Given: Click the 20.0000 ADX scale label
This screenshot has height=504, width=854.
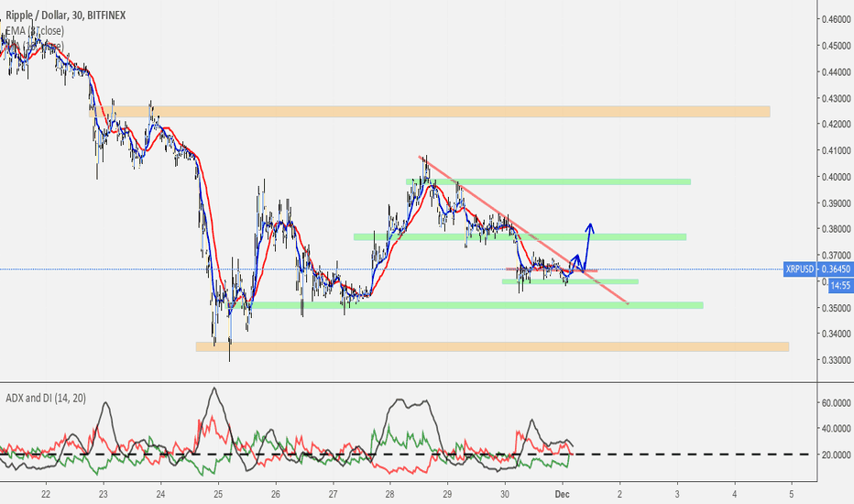Looking at the screenshot, I should click(x=836, y=455).
